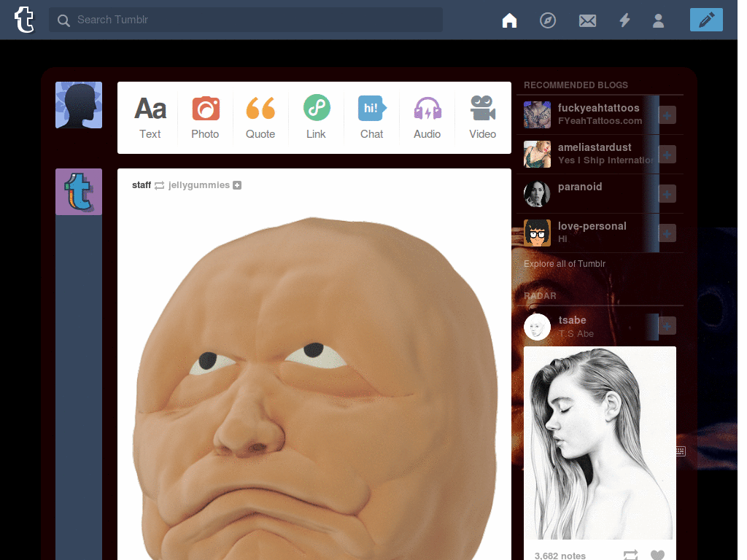
Task: Select the Chat post type
Action: click(371, 117)
